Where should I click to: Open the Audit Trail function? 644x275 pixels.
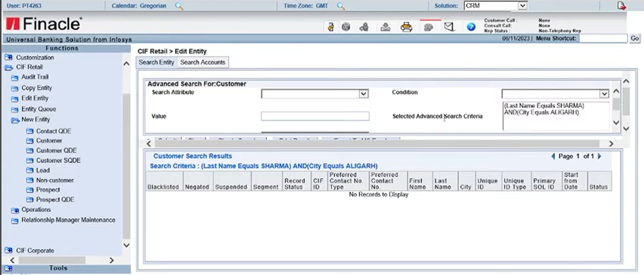click(35, 77)
